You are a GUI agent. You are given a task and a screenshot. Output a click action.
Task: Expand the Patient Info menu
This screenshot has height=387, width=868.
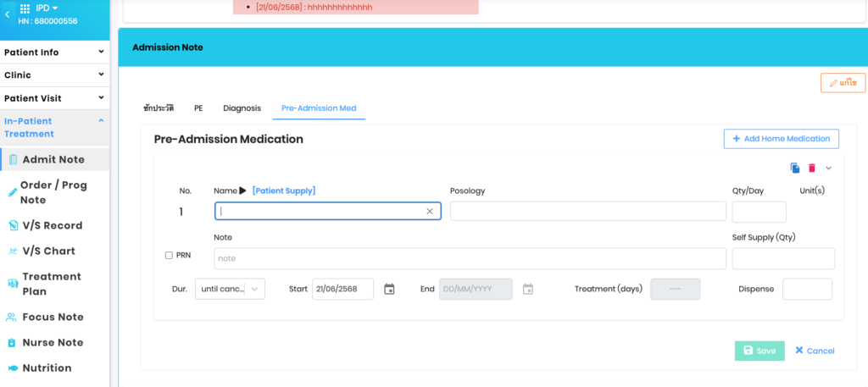[54, 53]
